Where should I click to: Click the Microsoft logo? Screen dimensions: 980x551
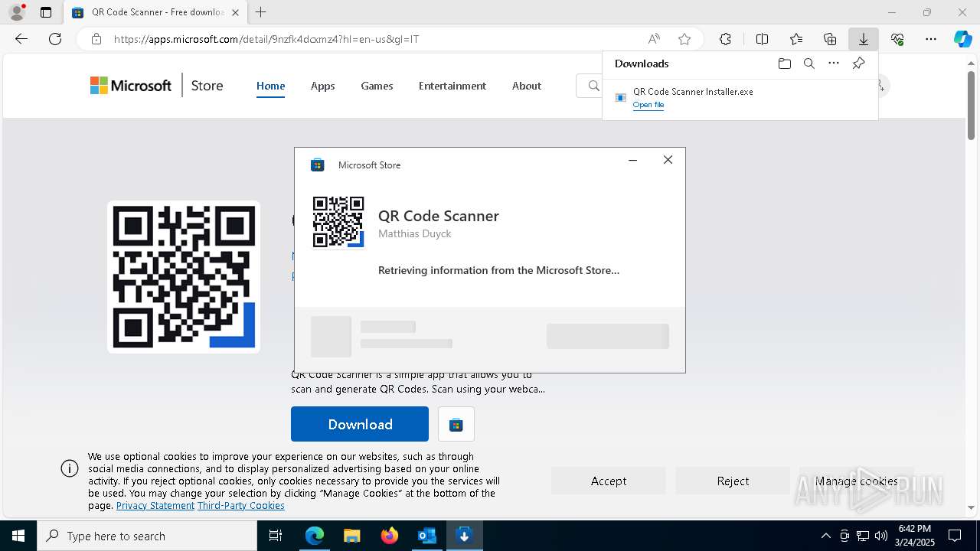[x=131, y=86]
